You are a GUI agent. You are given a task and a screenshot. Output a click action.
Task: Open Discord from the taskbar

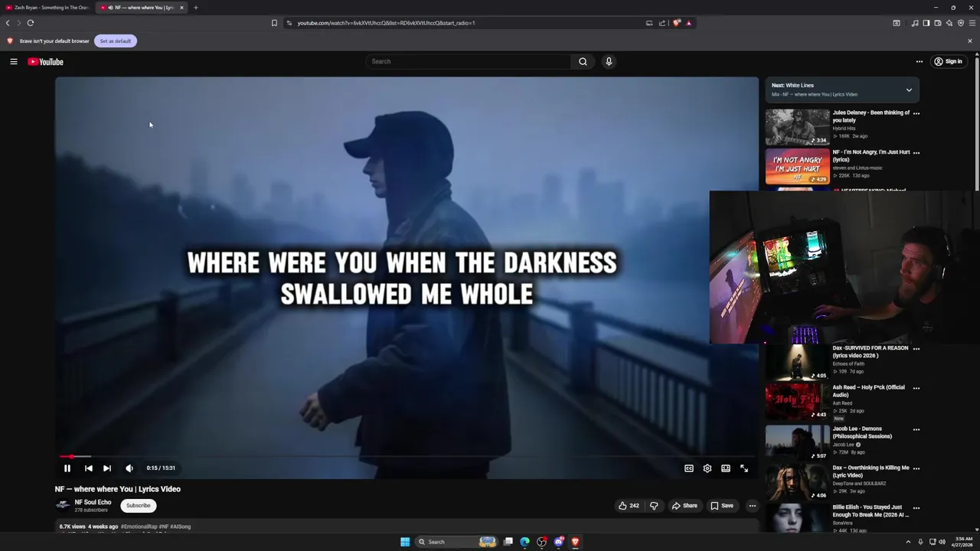559,542
